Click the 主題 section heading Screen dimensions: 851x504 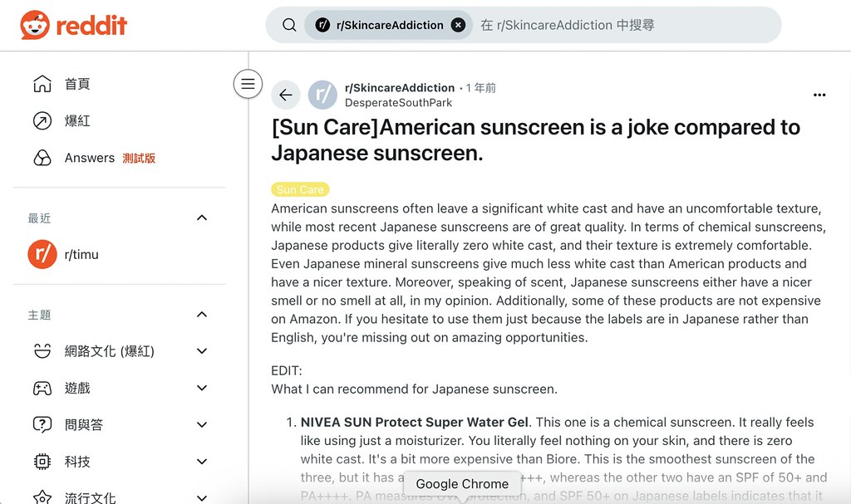pyautogui.click(x=40, y=315)
